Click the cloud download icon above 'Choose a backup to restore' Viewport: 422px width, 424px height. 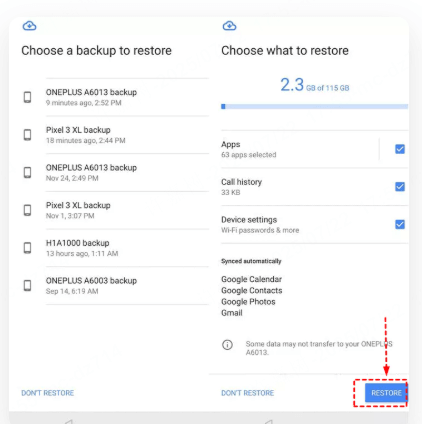click(29, 26)
